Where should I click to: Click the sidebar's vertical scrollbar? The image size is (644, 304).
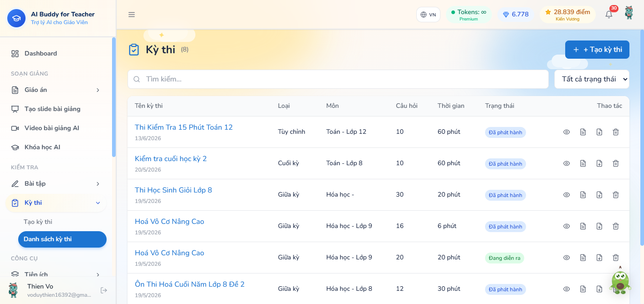point(113,97)
